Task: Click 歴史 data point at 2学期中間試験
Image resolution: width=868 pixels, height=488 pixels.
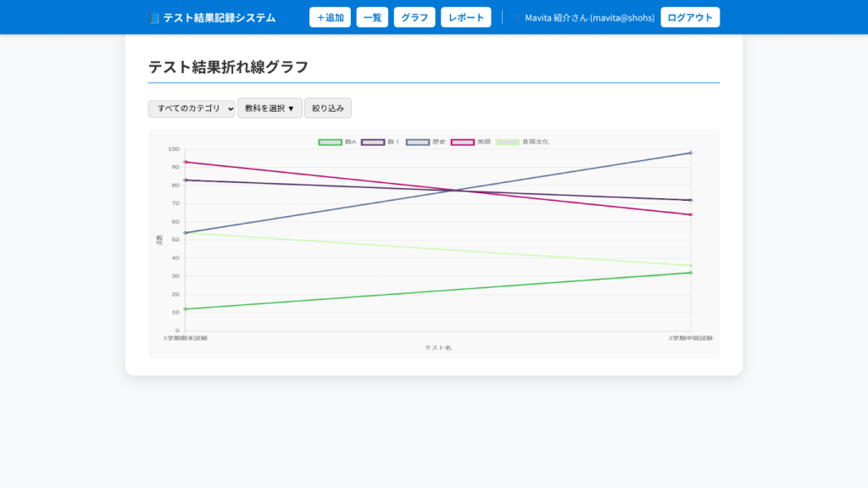Action: [691, 153]
